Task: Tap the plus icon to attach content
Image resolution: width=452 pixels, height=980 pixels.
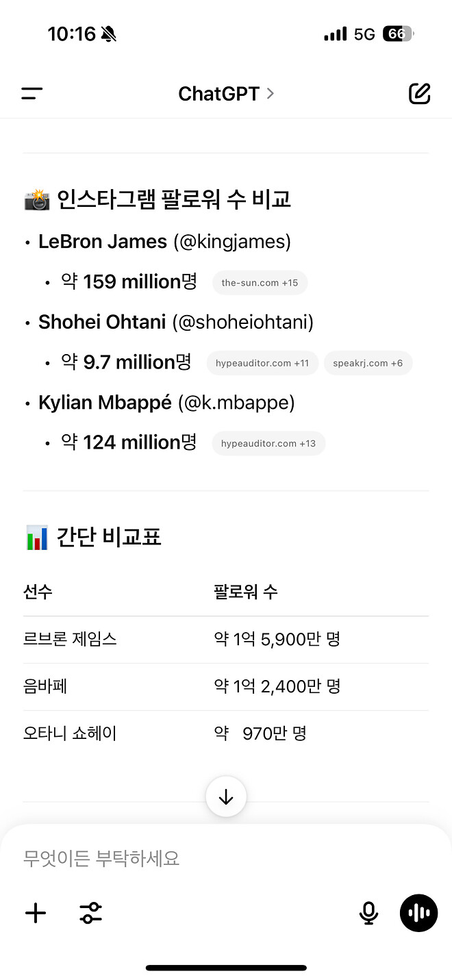Action: coord(35,913)
